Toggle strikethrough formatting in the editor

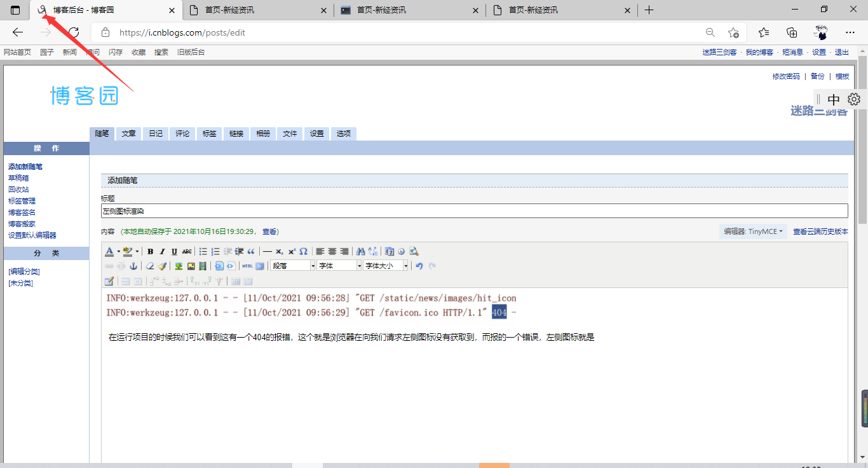(x=187, y=251)
